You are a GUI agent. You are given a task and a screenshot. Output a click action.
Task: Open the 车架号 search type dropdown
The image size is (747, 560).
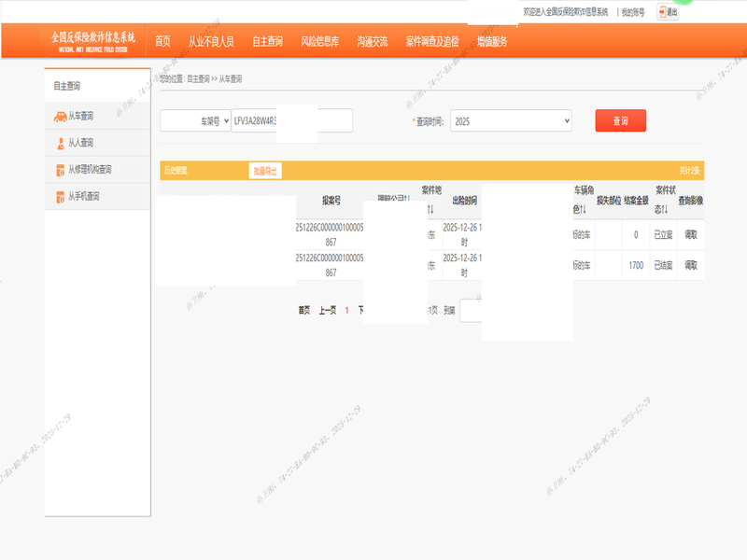click(x=194, y=120)
